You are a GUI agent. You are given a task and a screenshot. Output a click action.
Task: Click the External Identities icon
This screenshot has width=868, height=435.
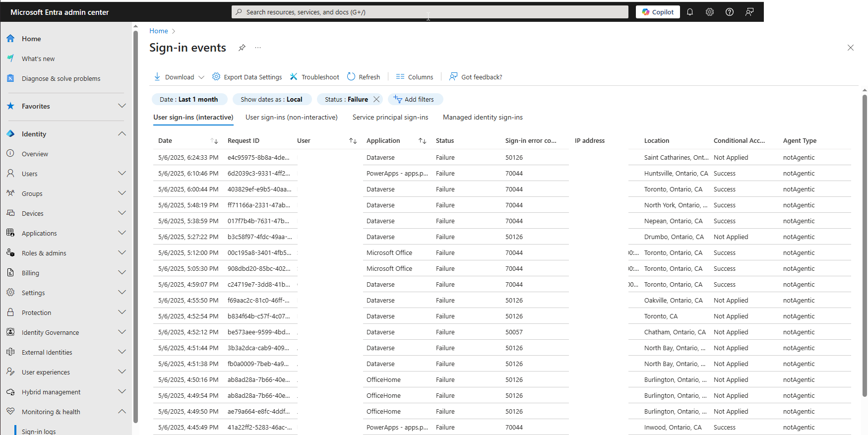click(10, 352)
